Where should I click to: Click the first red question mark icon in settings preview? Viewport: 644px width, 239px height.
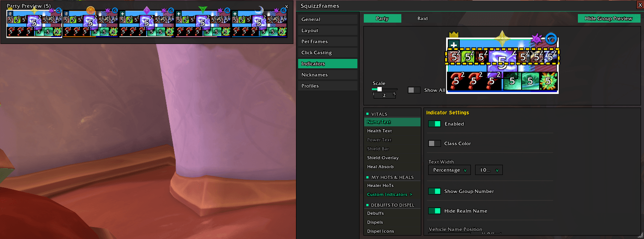point(455,81)
